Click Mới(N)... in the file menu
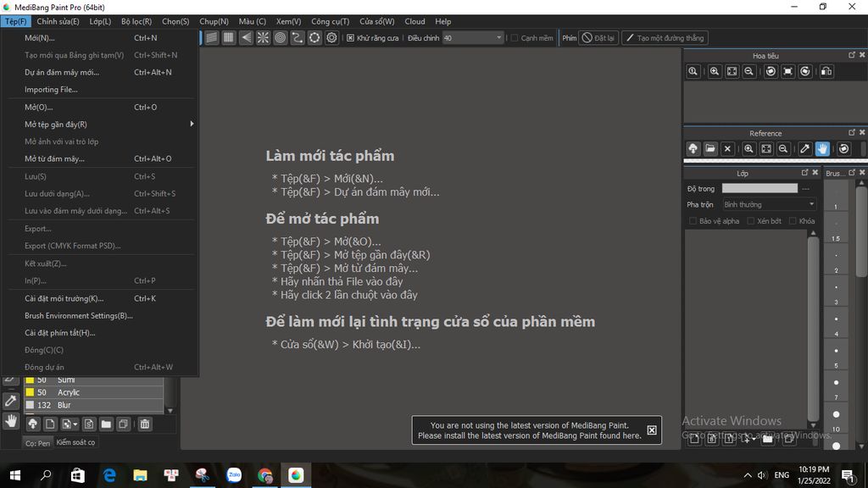868x488 pixels. [101, 38]
